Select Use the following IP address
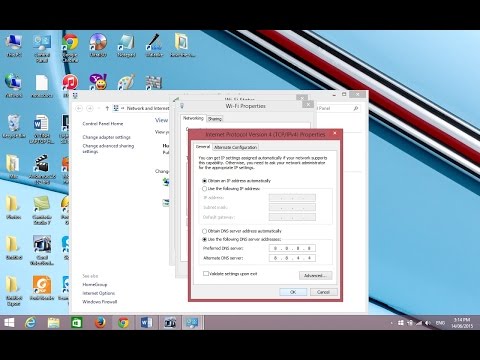480x360 pixels. [204, 189]
